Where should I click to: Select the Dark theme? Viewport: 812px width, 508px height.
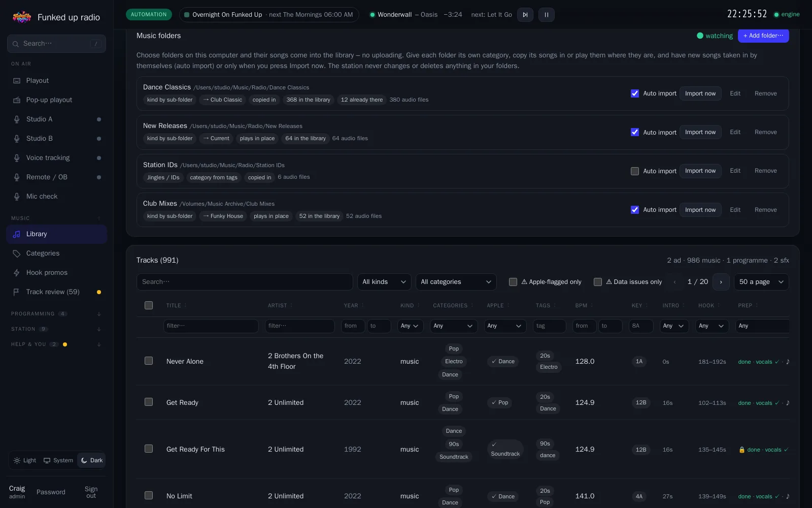click(x=92, y=460)
